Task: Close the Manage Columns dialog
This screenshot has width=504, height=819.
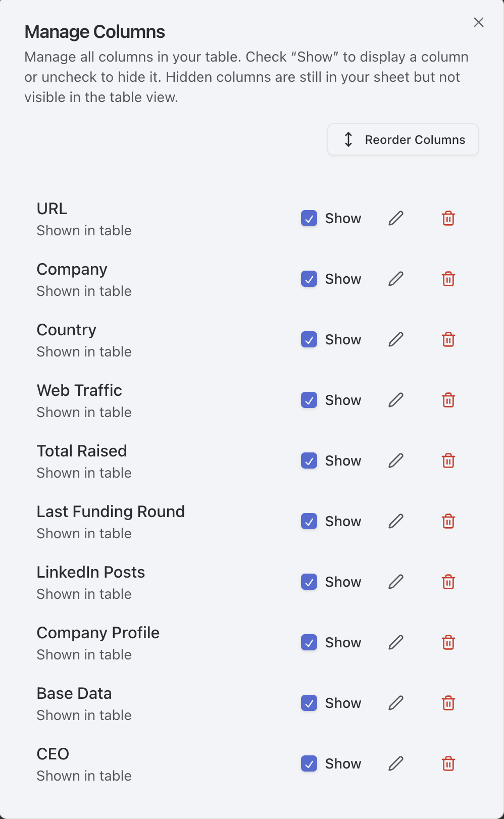Action: [x=478, y=22]
